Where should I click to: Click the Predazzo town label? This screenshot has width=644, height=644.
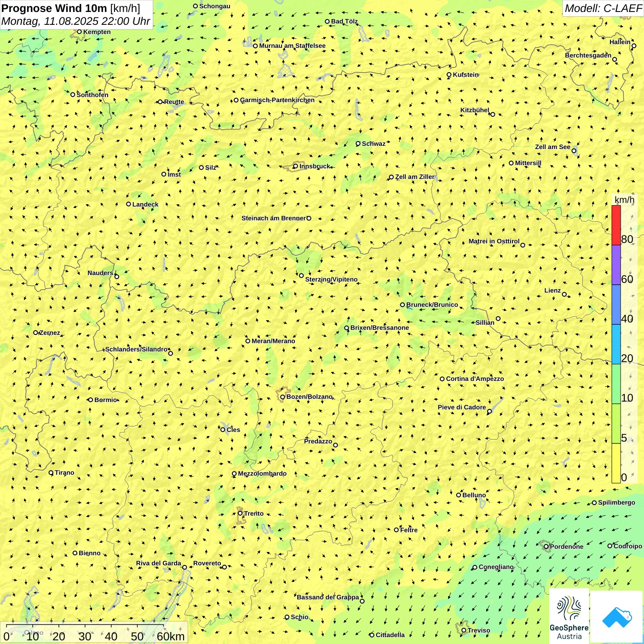point(318,441)
